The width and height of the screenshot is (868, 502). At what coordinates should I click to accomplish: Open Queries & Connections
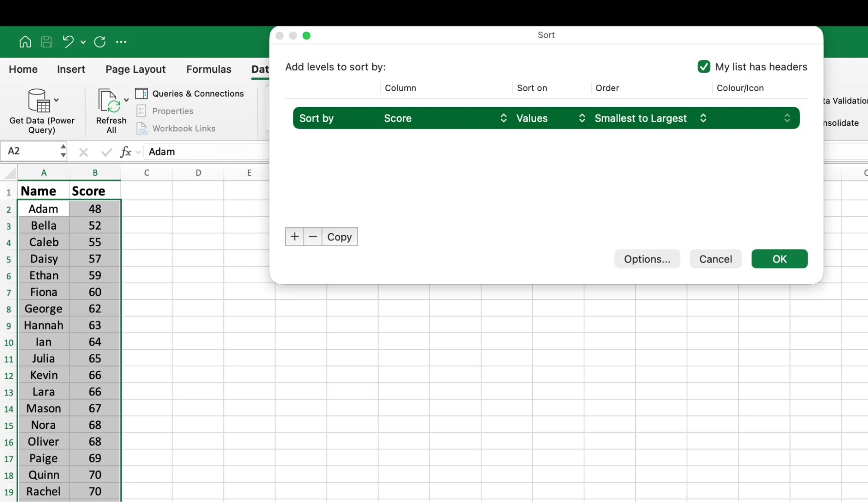tap(190, 93)
